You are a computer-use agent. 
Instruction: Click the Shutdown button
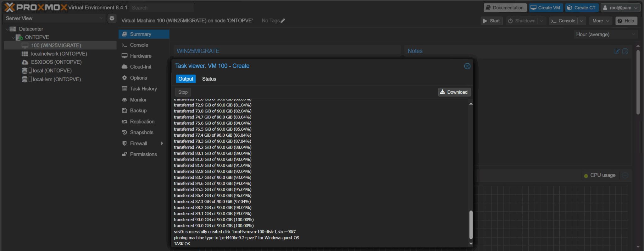(522, 21)
